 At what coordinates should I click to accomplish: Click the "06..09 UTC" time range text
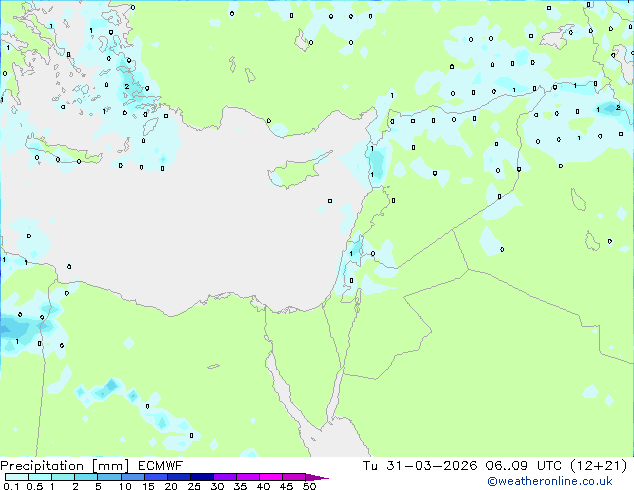[524, 466]
